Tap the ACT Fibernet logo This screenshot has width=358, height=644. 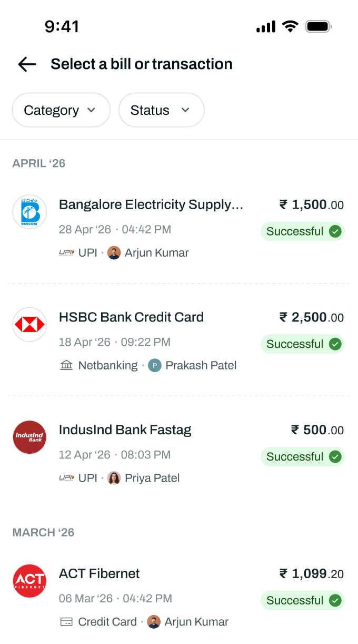tap(29, 581)
